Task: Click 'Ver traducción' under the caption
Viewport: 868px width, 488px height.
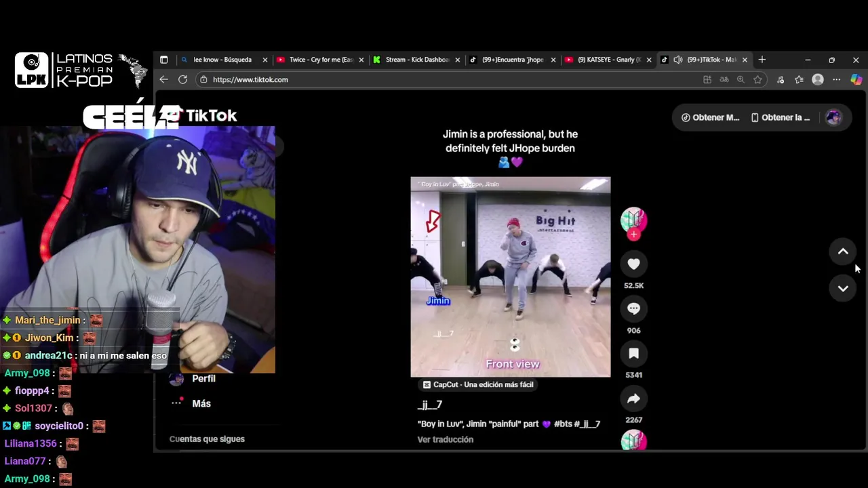Action: coord(446,439)
